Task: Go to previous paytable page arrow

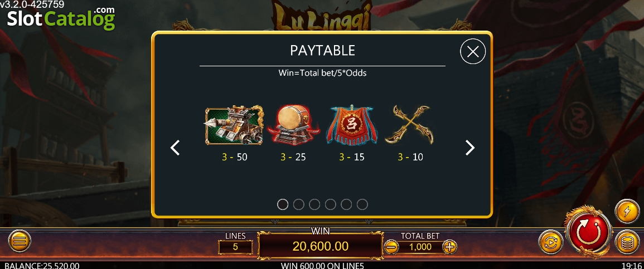Action: tap(176, 148)
